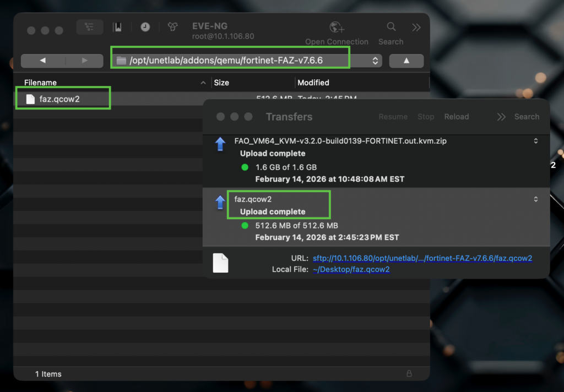Click the Servers node icon in the toolbar
The width and height of the screenshot is (564, 392).
pyautogui.click(x=172, y=26)
